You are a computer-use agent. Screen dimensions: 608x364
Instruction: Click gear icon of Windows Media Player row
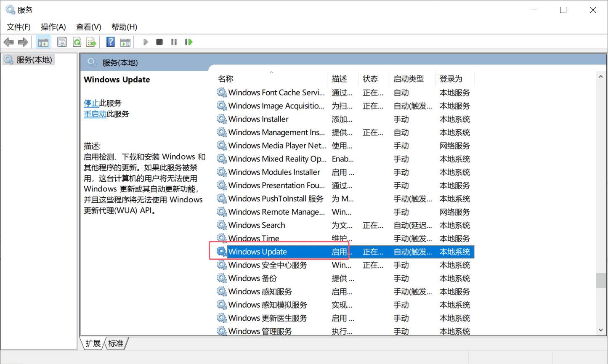[222, 146]
